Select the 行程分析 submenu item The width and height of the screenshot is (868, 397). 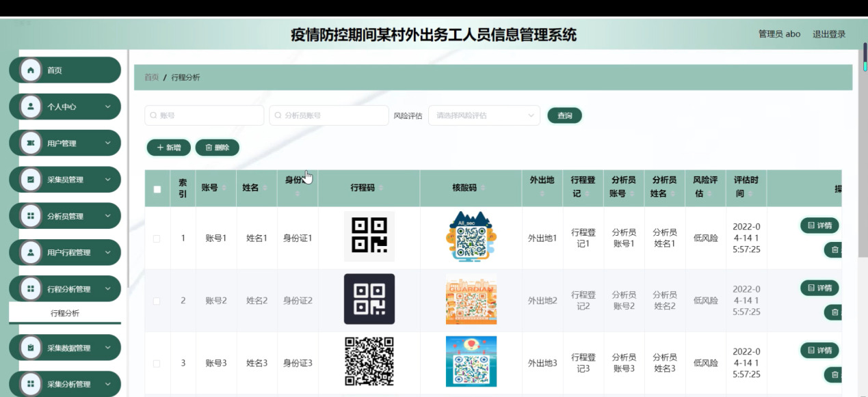point(65,313)
